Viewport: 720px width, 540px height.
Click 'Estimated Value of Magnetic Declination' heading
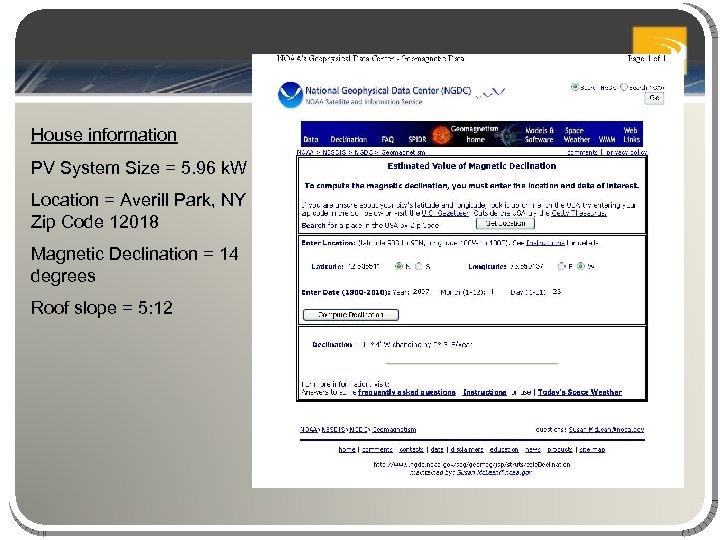point(472,166)
